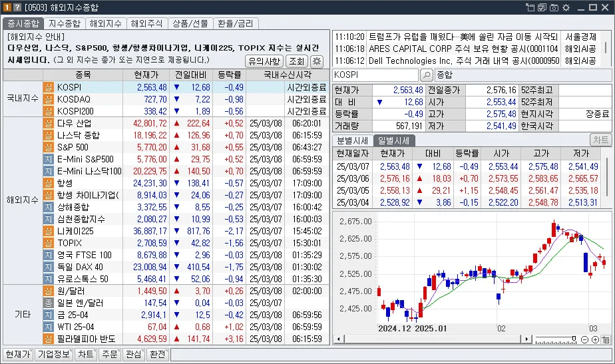Click the pop-out window icon in title bar
The width and height of the screenshot is (615, 364).
(x=530, y=7)
